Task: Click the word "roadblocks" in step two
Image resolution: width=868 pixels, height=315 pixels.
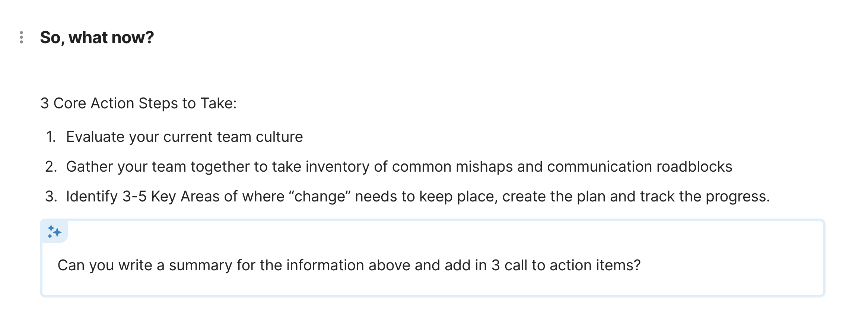Action: tap(694, 166)
